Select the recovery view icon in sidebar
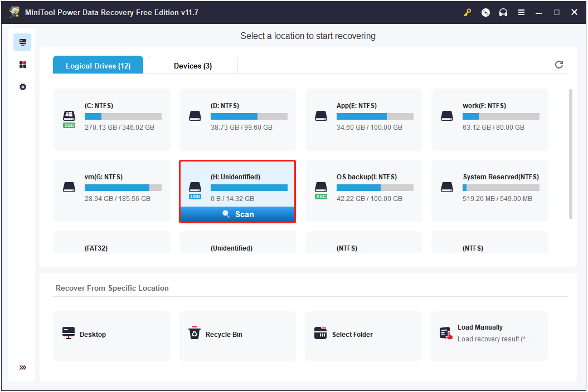This screenshot has height=392, width=588. (22, 42)
